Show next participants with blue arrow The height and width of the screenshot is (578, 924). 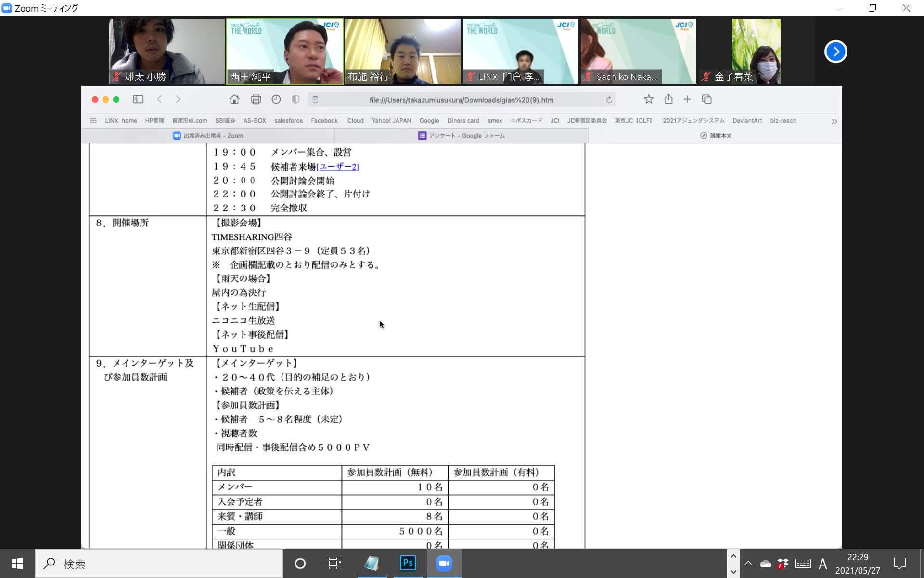(835, 52)
